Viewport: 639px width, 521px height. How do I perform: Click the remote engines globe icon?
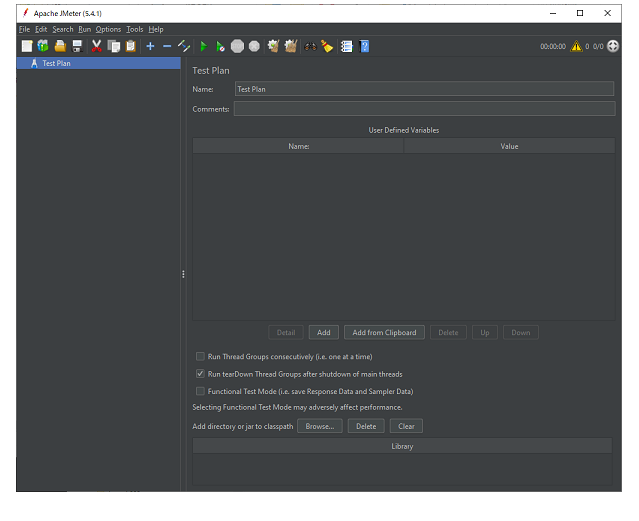(613, 46)
